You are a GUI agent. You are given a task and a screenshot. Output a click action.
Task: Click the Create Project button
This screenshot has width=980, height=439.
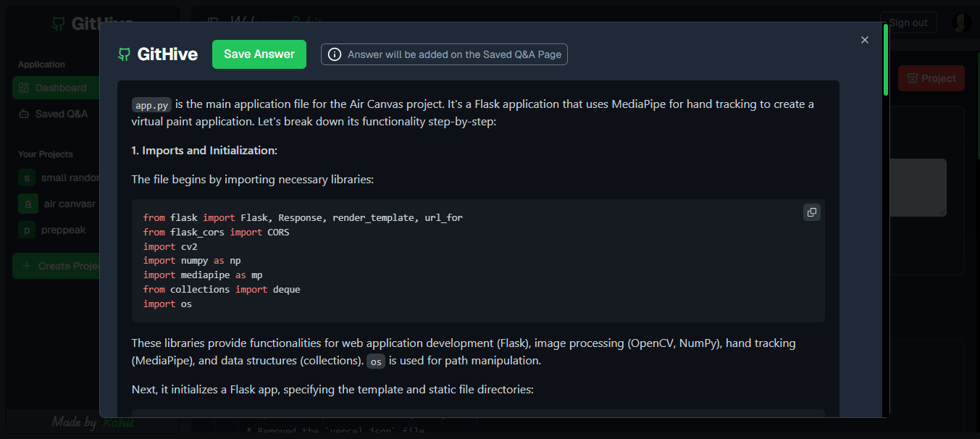[x=56, y=266]
